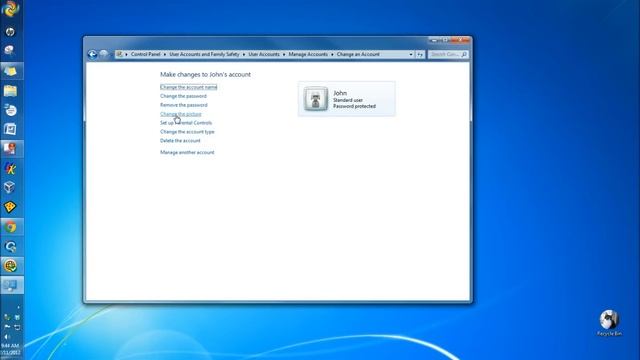
Task: Open Google Chrome from the taskbar
Action: pos(10,227)
